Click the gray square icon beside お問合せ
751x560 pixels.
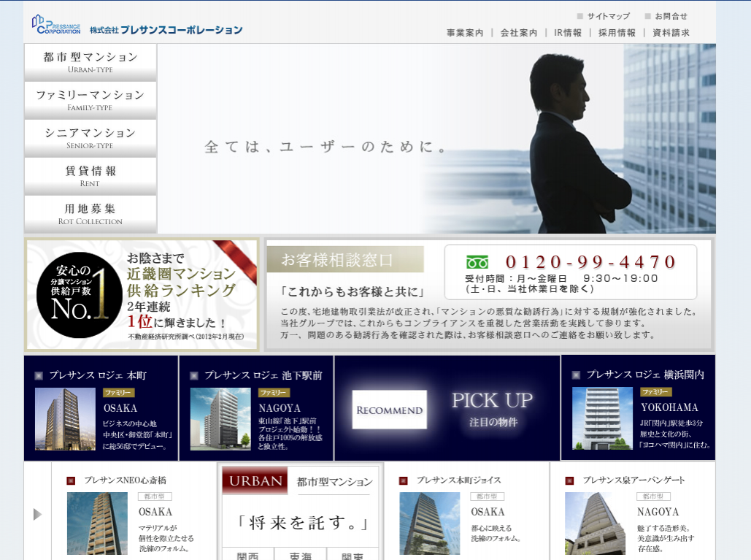click(x=647, y=16)
